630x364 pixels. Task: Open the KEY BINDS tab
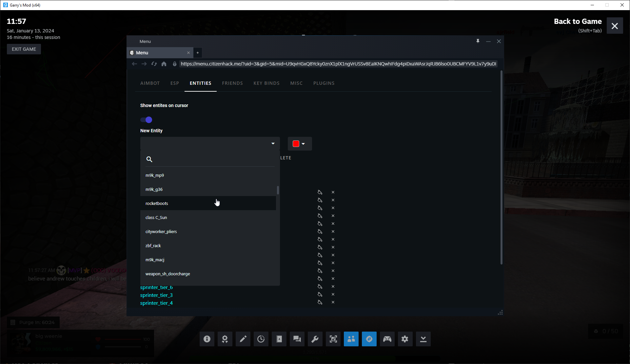[x=266, y=83]
